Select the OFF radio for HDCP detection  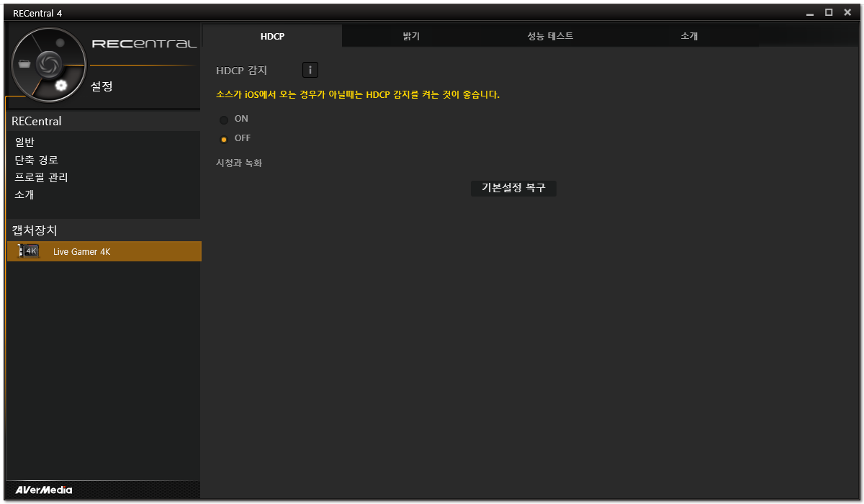224,139
